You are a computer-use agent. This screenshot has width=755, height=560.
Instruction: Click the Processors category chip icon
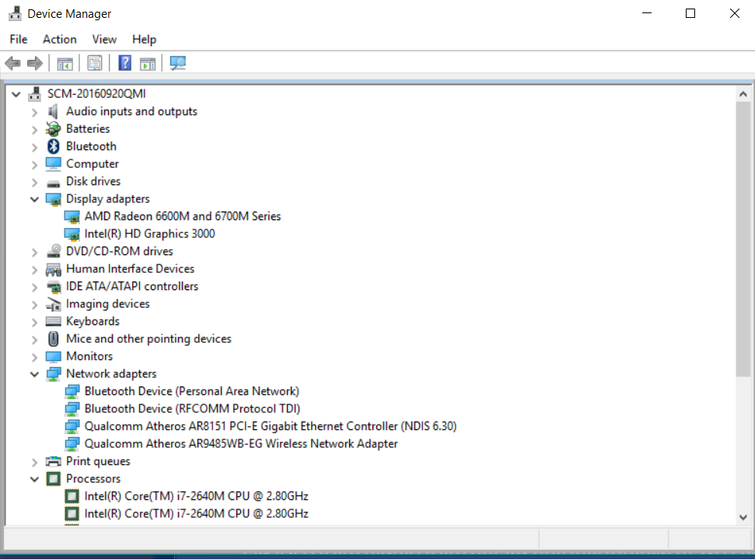click(54, 479)
